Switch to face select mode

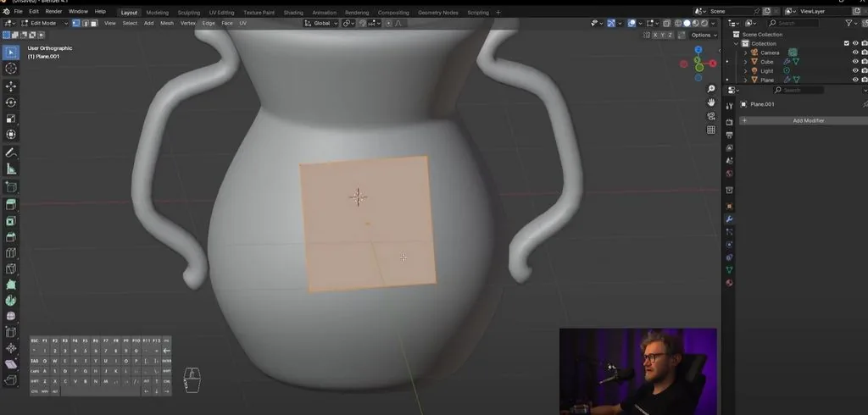(x=93, y=23)
